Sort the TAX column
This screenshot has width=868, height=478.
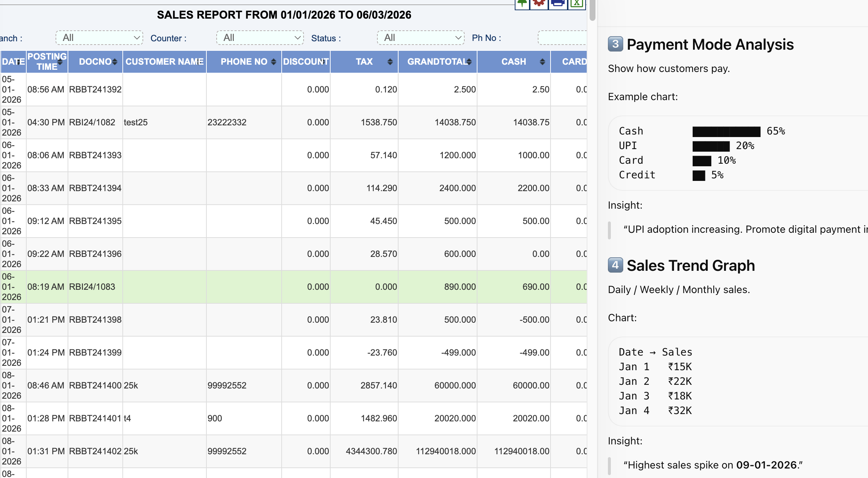(390, 61)
